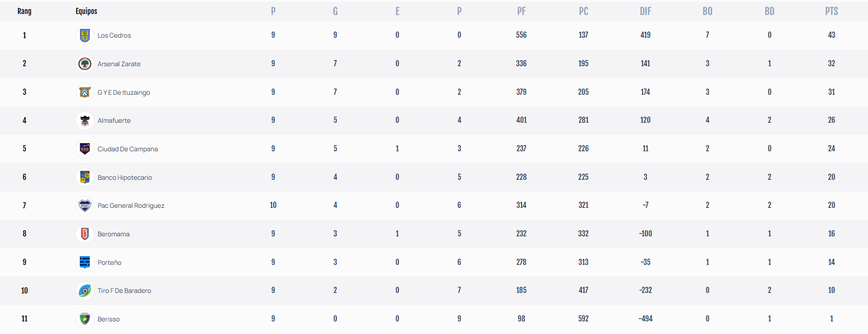Sort standings by the PTS column

coord(831,11)
